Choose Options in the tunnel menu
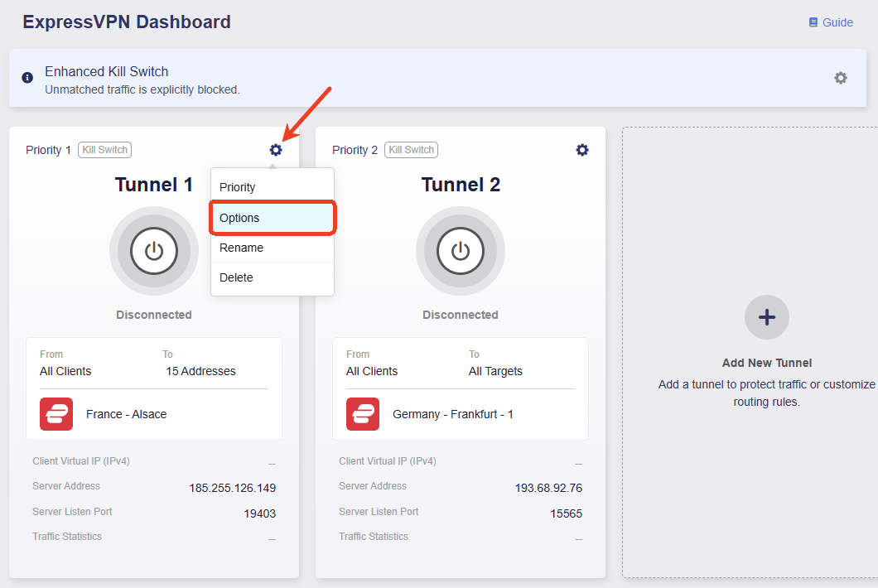The image size is (878, 588). click(273, 218)
